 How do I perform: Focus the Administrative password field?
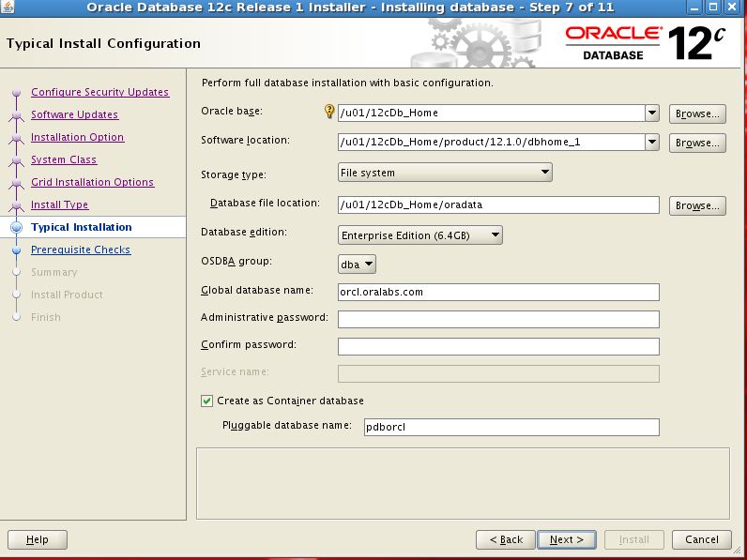click(x=498, y=319)
